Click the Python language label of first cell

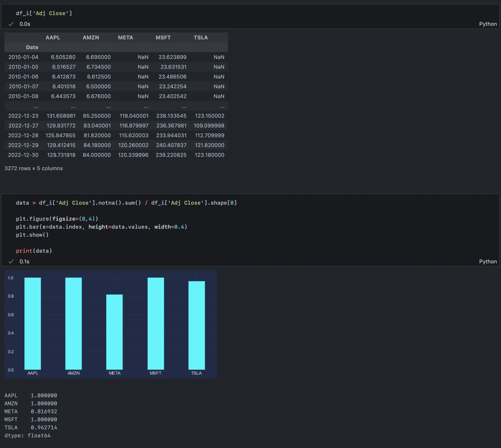[x=488, y=24]
